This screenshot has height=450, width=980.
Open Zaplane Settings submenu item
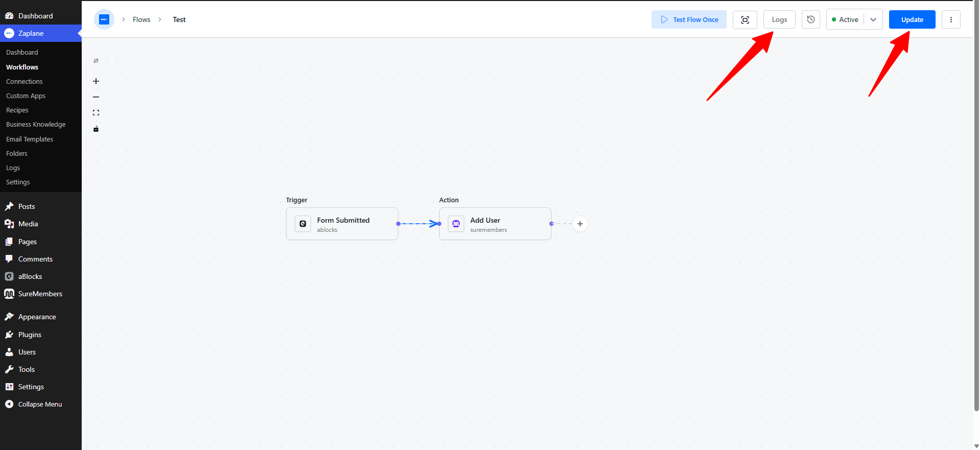pyautogui.click(x=18, y=182)
